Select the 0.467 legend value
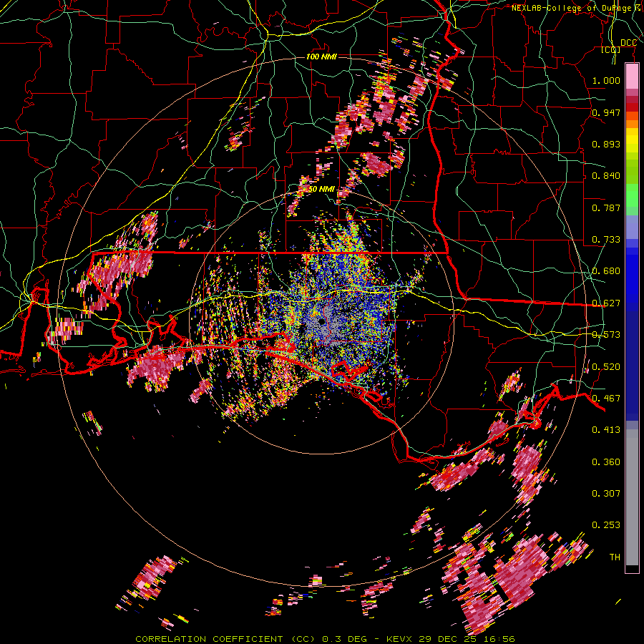This screenshot has width=644, height=644. pyautogui.click(x=606, y=399)
